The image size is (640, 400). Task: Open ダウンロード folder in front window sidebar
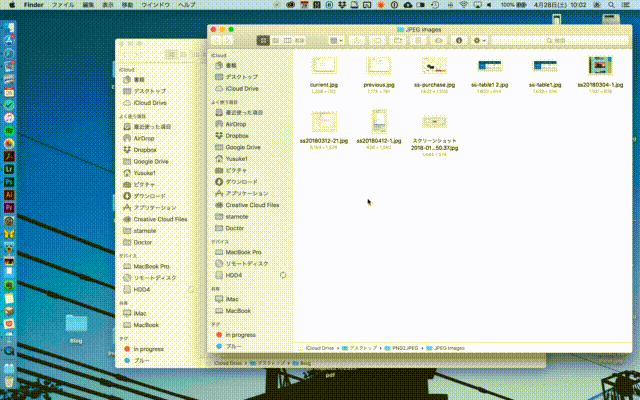[x=243, y=181]
